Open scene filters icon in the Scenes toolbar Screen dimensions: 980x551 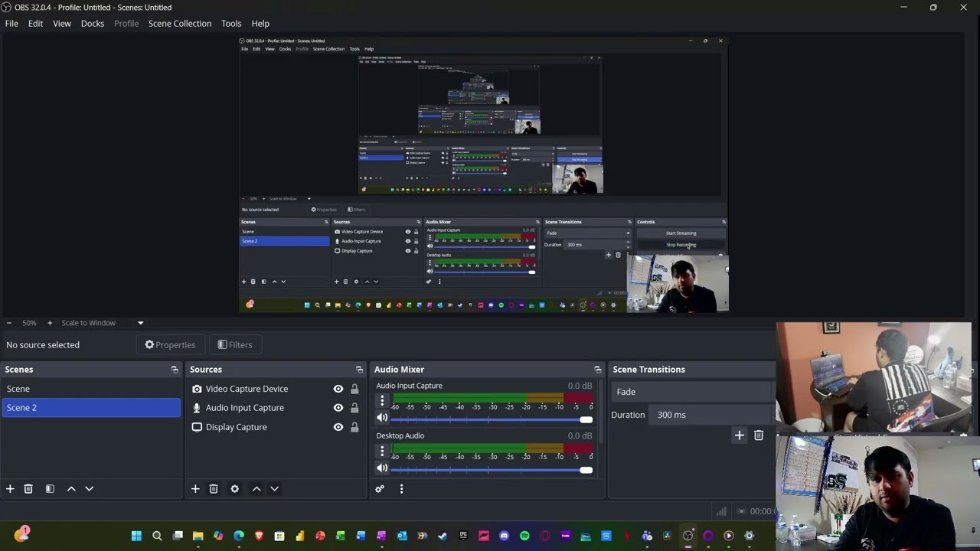[50, 489]
